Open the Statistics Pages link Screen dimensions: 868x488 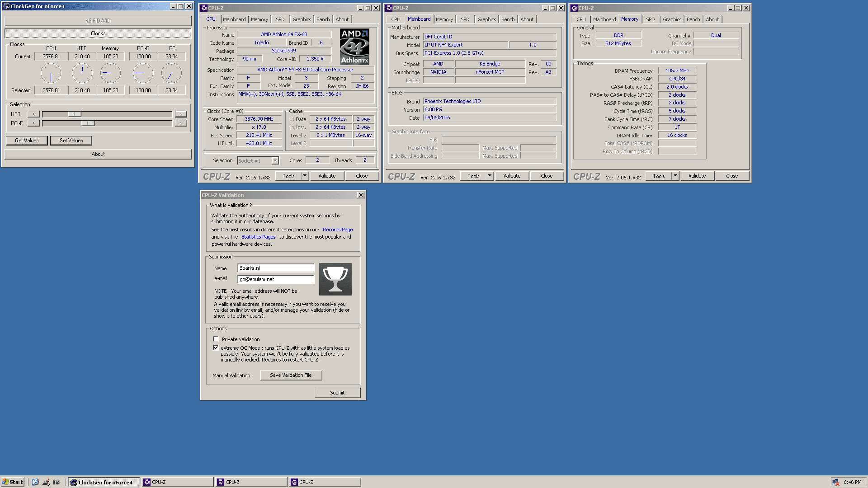pos(258,237)
